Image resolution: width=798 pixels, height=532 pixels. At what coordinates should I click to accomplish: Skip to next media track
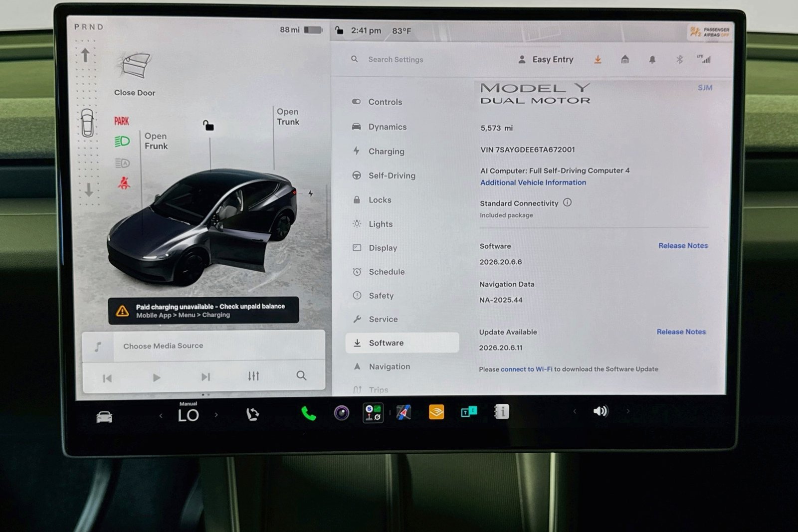(205, 377)
